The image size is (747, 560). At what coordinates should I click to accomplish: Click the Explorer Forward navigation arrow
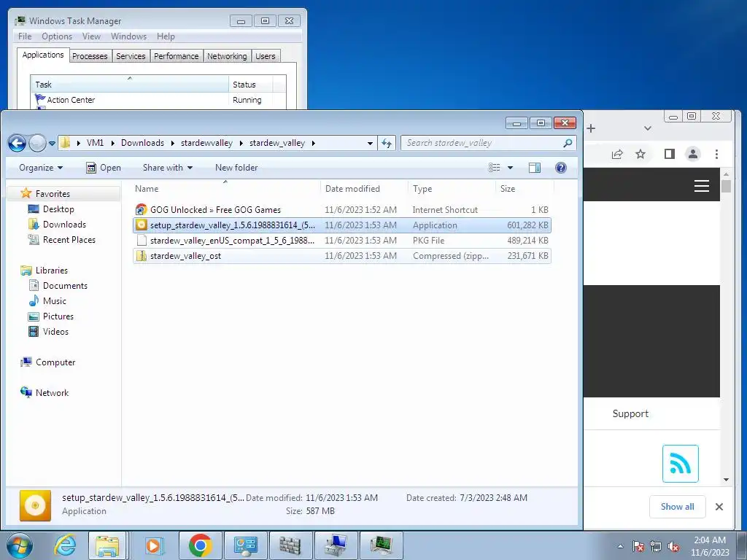[37, 143]
